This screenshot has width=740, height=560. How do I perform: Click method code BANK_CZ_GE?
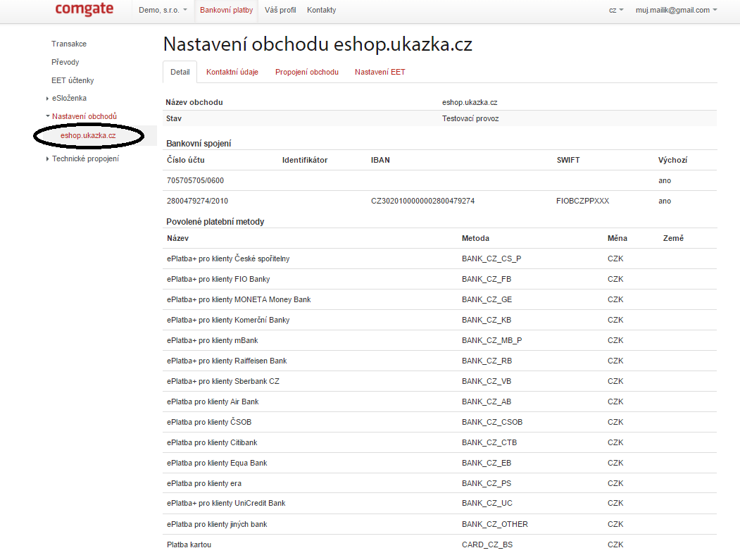coord(487,300)
